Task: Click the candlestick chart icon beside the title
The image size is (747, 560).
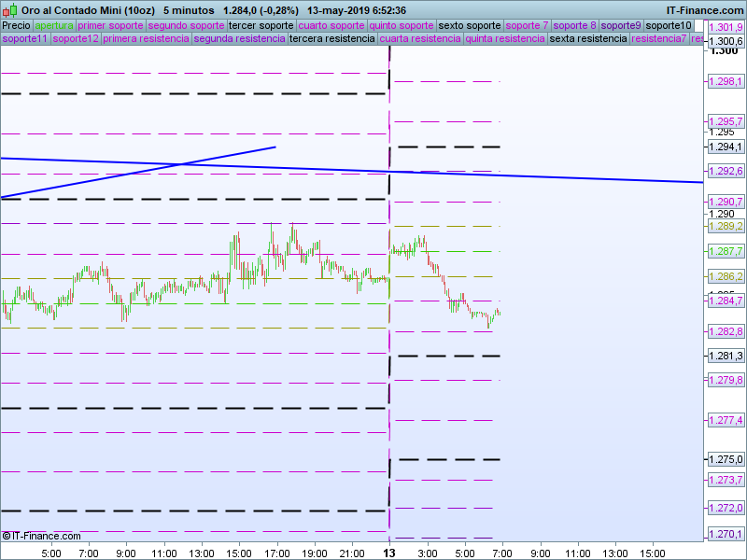Action: coord(9,9)
